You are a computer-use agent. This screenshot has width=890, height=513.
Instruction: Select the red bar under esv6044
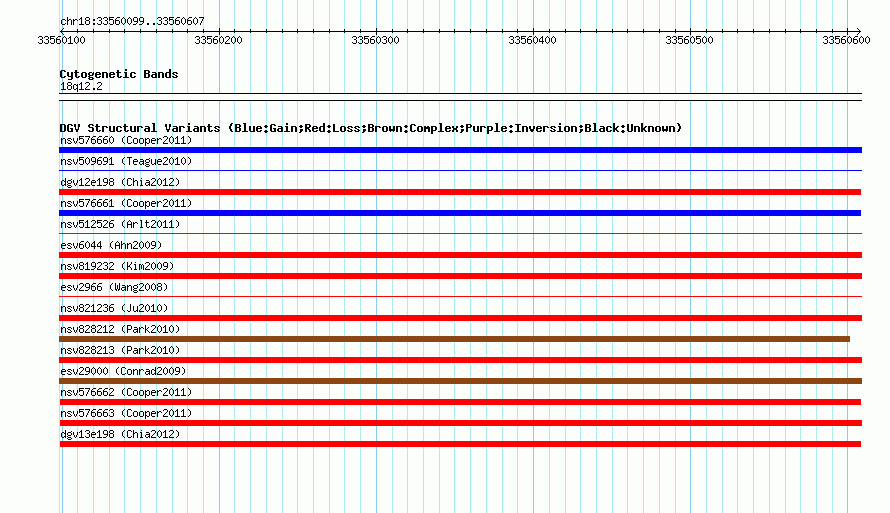(x=460, y=255)
